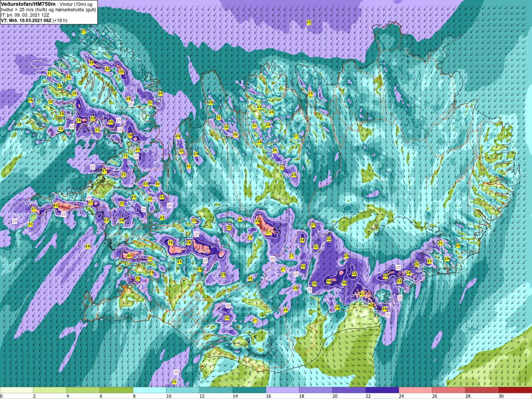
Task: Click the Veðurstofan/HM750m title text
Action: pyautogui.click(x=28, y=4)
